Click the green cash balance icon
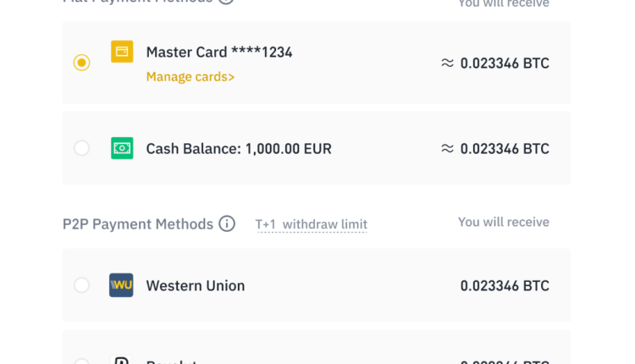This screenshot has height=364, width=635. 122,148
